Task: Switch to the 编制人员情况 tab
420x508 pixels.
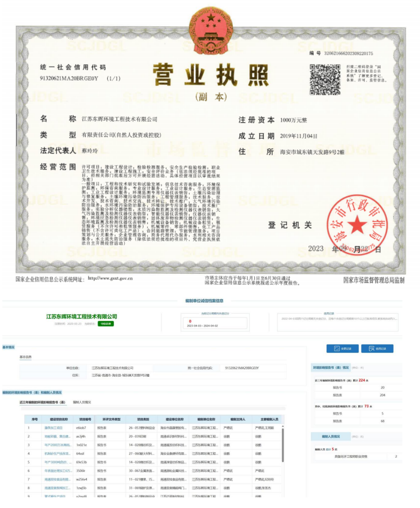Action: 82,402
